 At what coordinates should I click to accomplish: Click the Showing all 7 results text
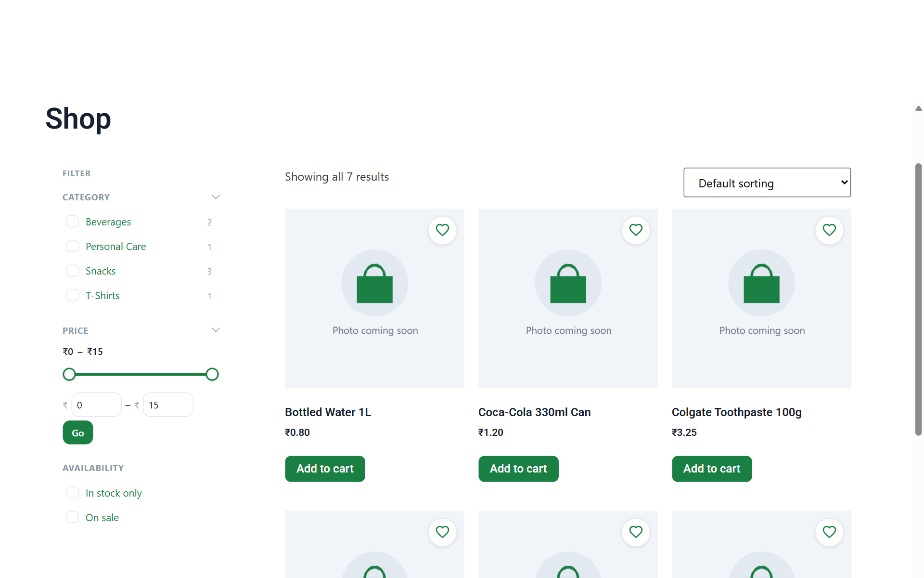(337, 177)
